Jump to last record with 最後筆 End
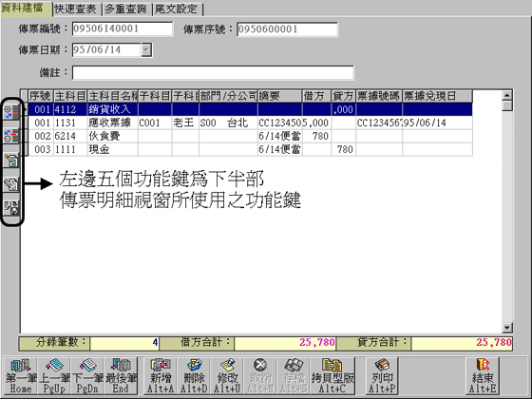Screen dimensions: 532x399 121,375
